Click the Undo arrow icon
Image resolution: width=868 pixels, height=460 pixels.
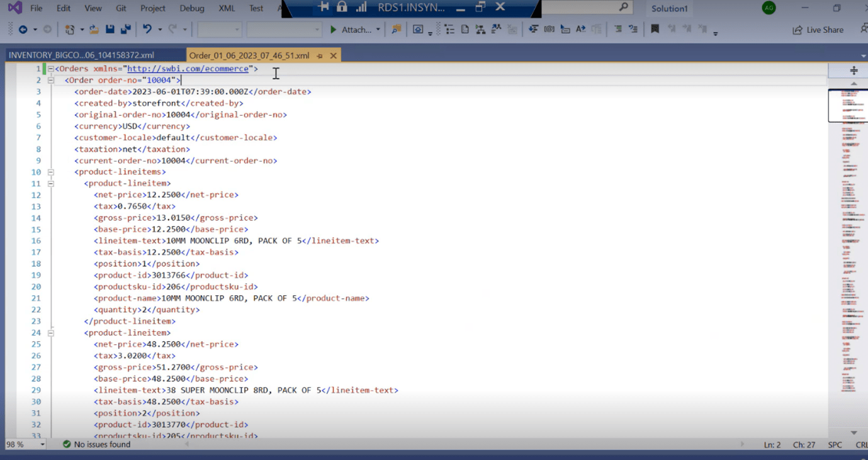[x=147, y=30]
